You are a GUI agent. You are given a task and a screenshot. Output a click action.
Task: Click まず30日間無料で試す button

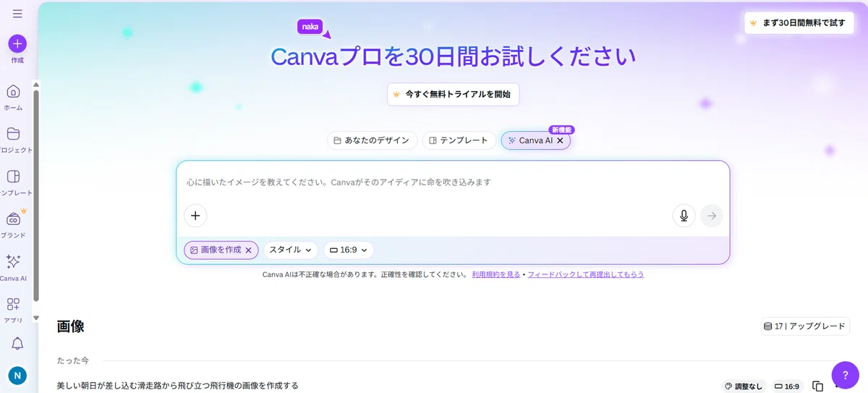coord(799,22)
